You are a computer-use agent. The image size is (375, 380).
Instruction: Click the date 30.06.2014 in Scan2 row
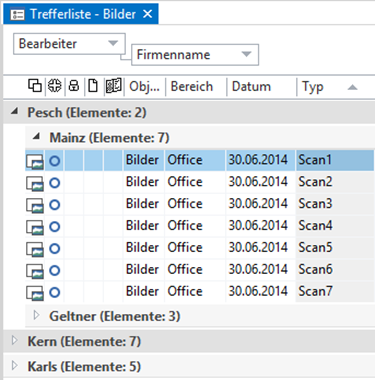(258, 182)
